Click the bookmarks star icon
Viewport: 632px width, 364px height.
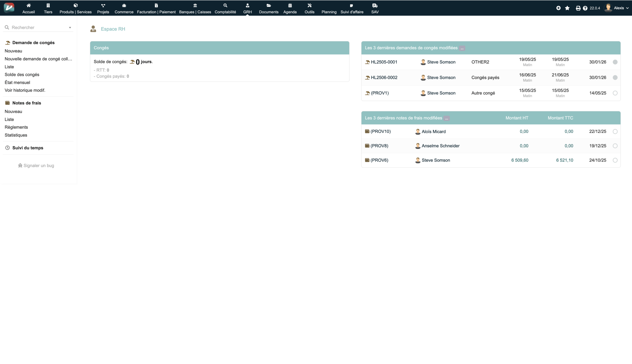pyautogui.click(x=567, y=8)
